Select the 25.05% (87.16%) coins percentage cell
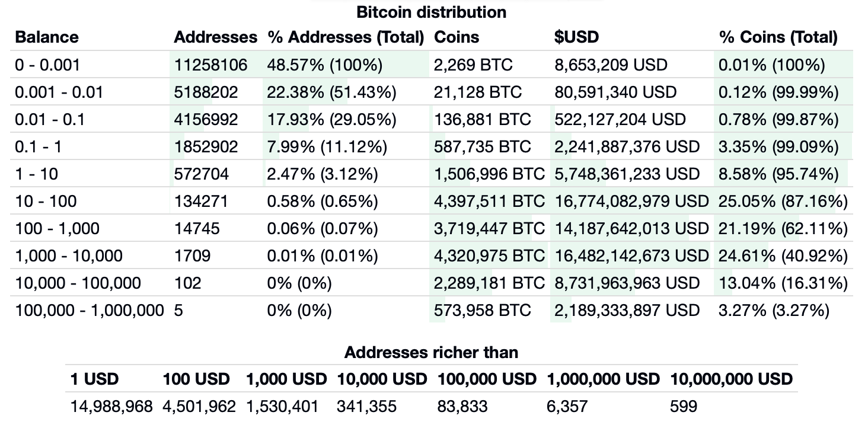This screenshot has width=868, height=428. tap(783, 201)
